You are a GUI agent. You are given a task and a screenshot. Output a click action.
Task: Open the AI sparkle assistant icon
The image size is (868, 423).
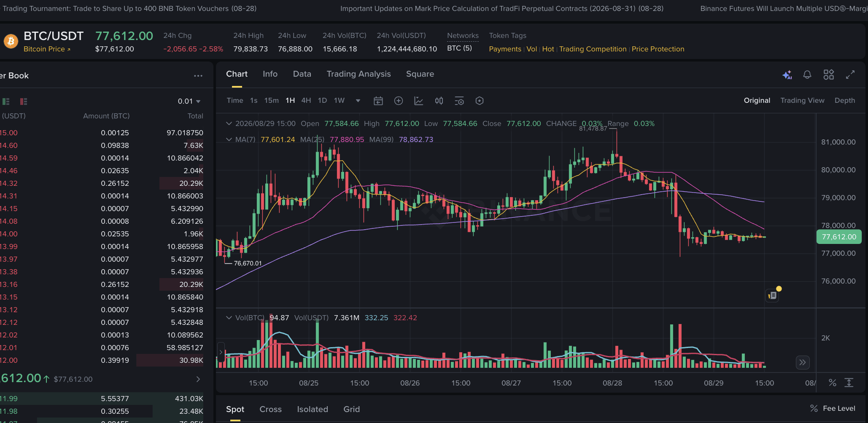coord(787,75)
